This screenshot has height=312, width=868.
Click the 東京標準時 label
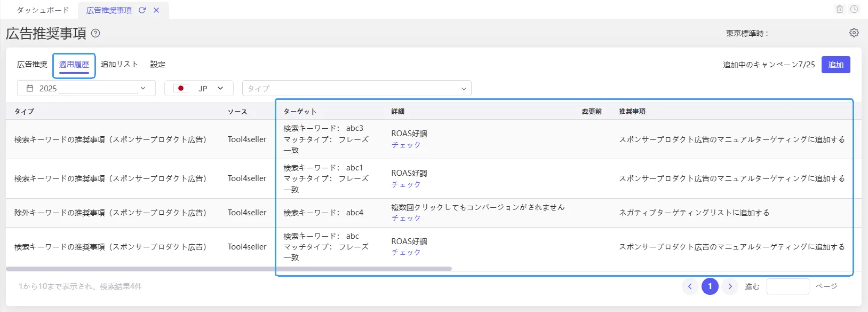747,33
